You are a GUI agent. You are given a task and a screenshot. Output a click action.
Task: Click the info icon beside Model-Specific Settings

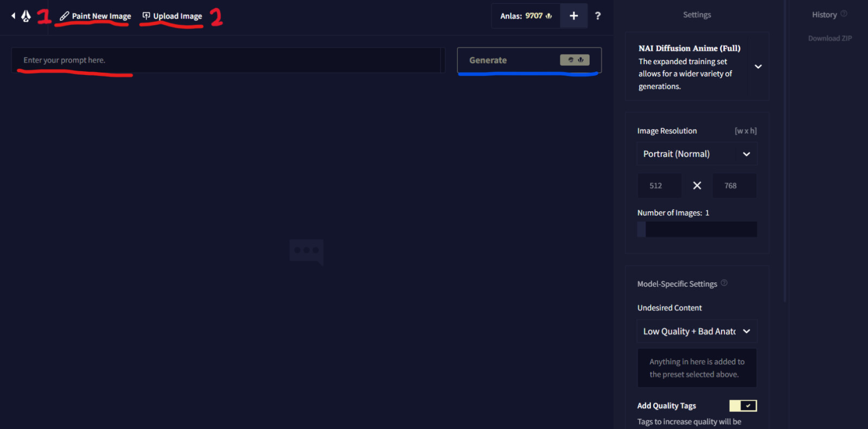tap(724, 283)
